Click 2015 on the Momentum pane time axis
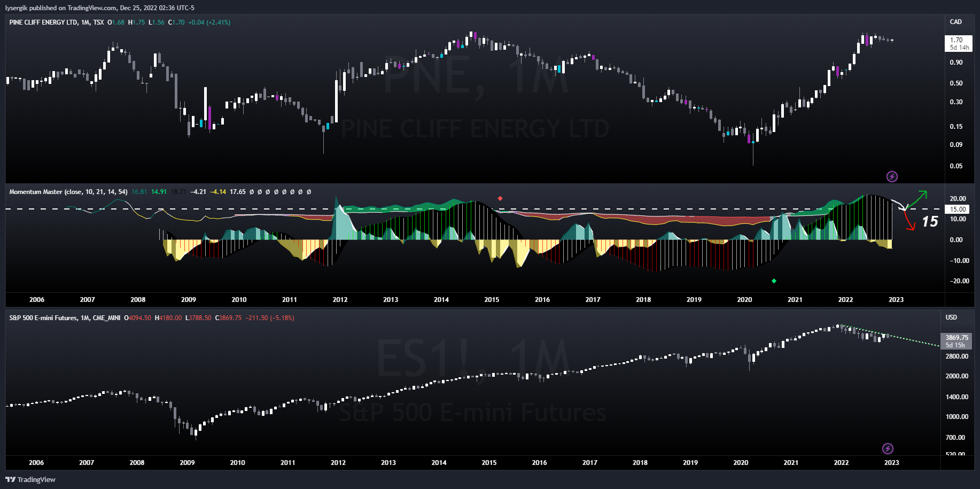Screen dimensions: 980x489 pos(492,300)
